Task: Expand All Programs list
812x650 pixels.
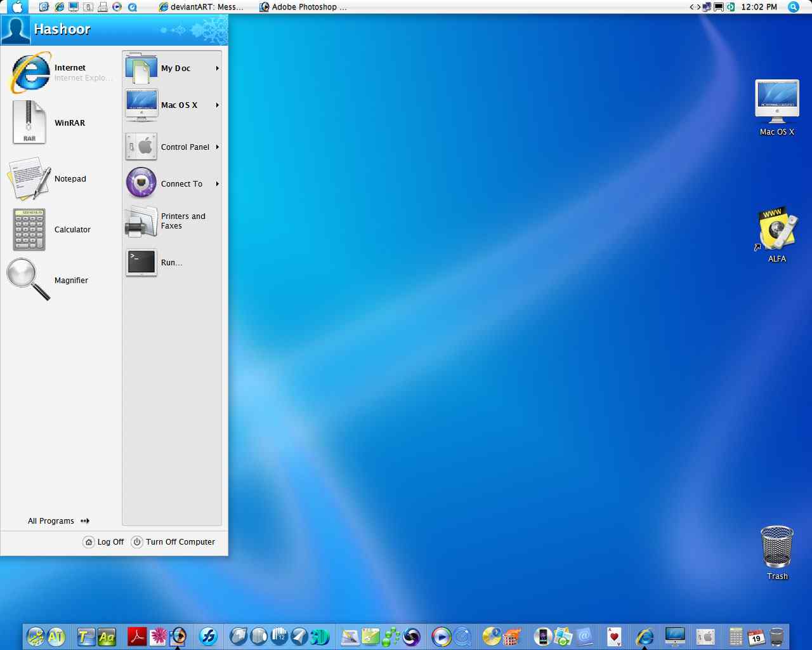Action: pyautogui.click(x=59, y=521)
